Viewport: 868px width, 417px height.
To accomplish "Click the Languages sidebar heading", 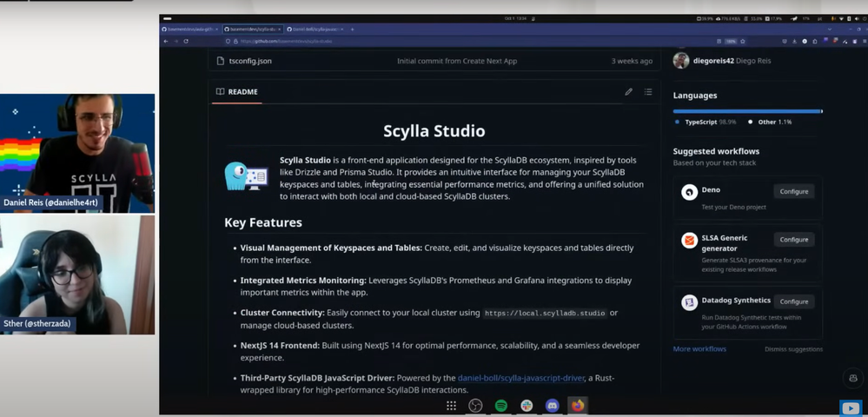I will click(x=695, y=96).
